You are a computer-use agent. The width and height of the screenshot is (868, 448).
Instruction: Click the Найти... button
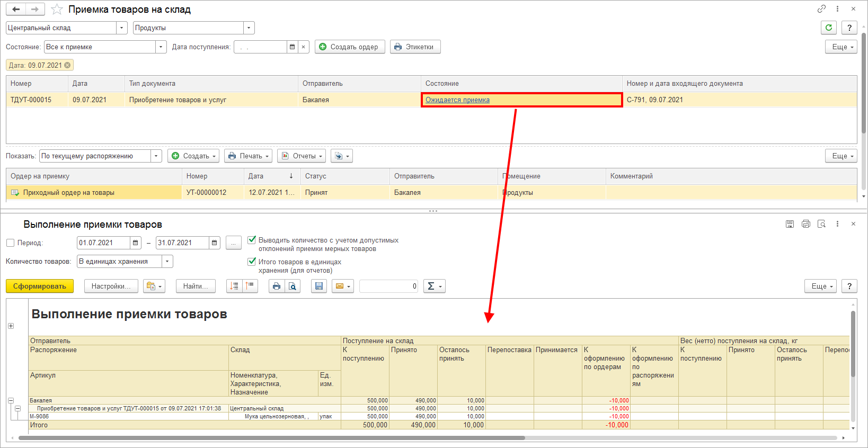click(196, 286)
